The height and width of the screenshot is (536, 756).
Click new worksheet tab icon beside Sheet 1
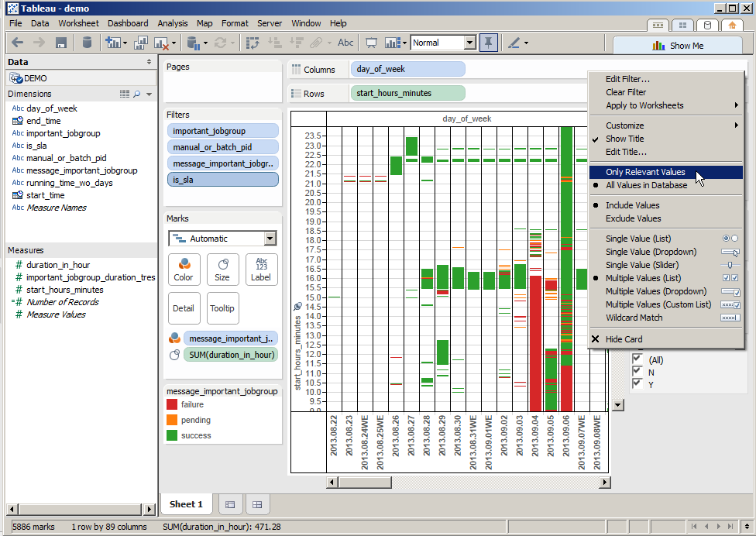(230, 505)
